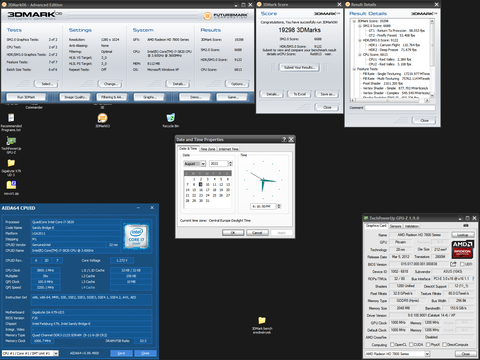Toggle the PhysX checkbox in GPU-Z
This screenshot has height=360, width=480.
click(x=428, y=345)
